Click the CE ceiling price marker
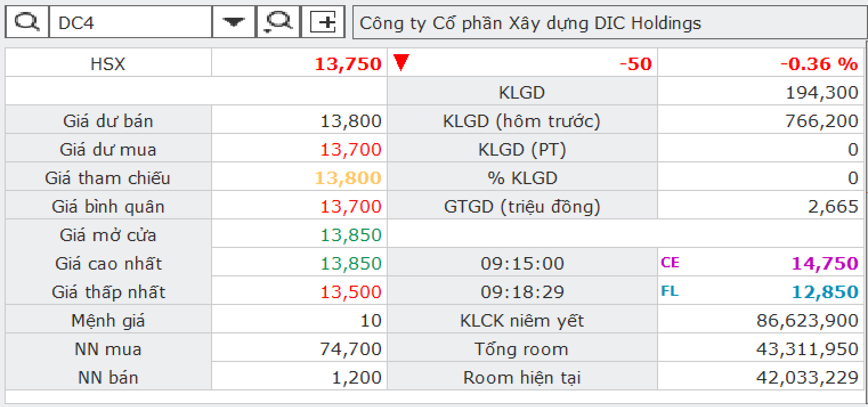Image resolution: width=868 pixels, height=407 pixels. point(670,263)
